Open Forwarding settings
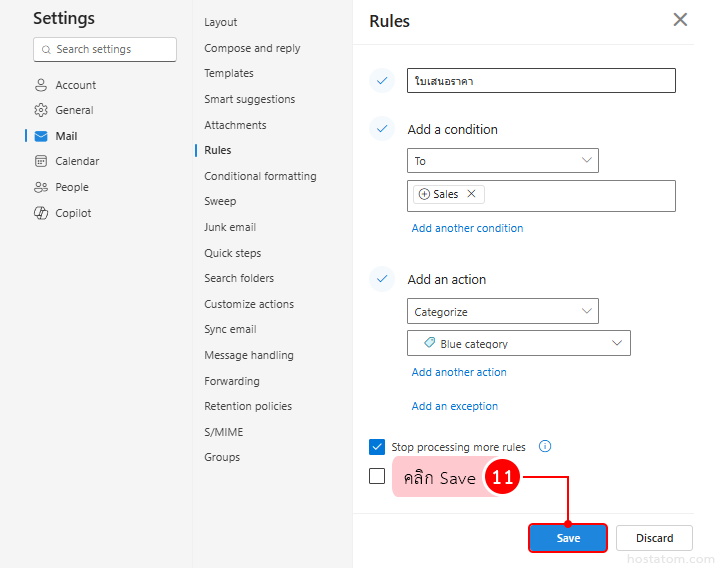 pos(231,381)
